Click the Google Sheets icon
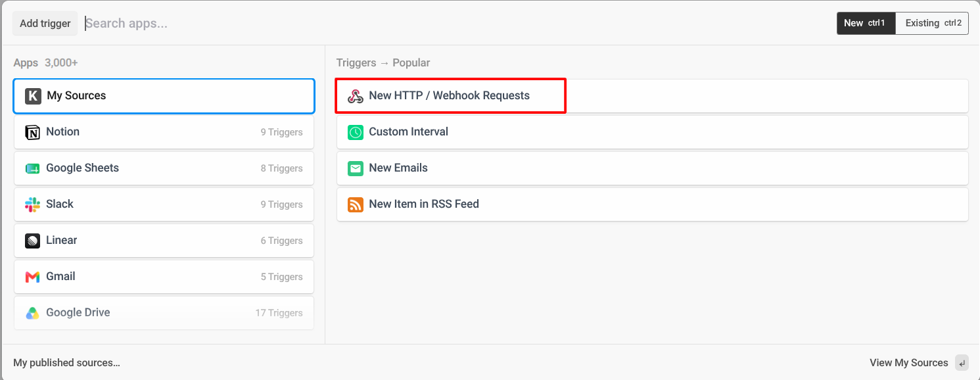This screenshot has height=380, width=980. point(32,168)
